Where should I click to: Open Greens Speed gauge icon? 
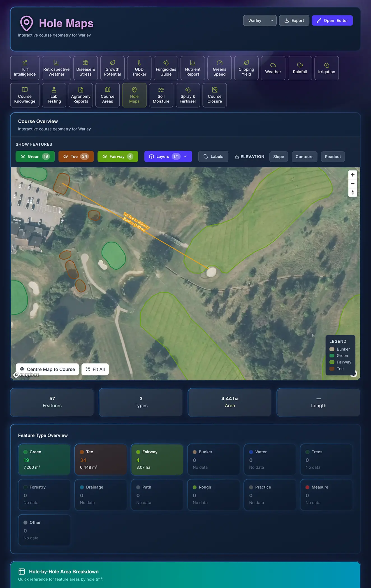[219, 63]
